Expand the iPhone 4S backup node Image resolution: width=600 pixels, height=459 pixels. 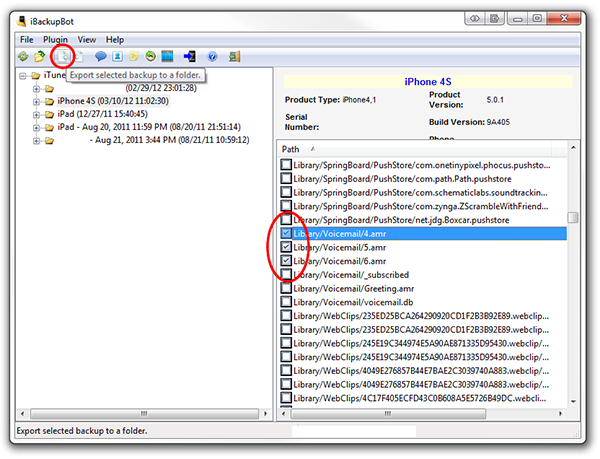point(37,101)
